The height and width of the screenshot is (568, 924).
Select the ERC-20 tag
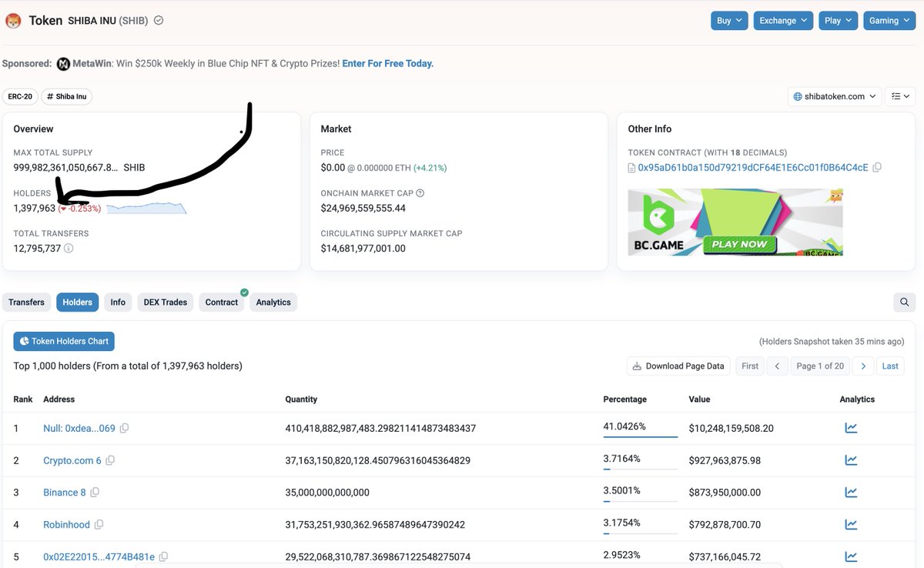coord(20,96)
